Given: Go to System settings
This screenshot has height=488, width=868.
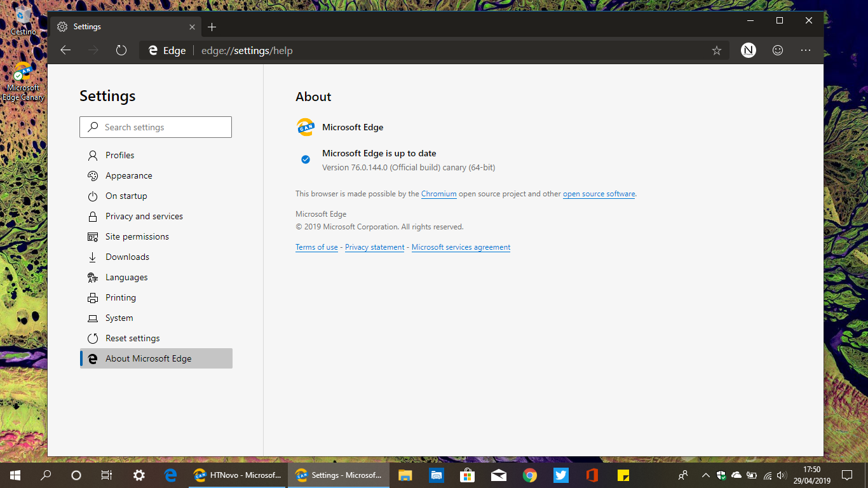Looking at the screenshot, I should (x=156, y=318).
